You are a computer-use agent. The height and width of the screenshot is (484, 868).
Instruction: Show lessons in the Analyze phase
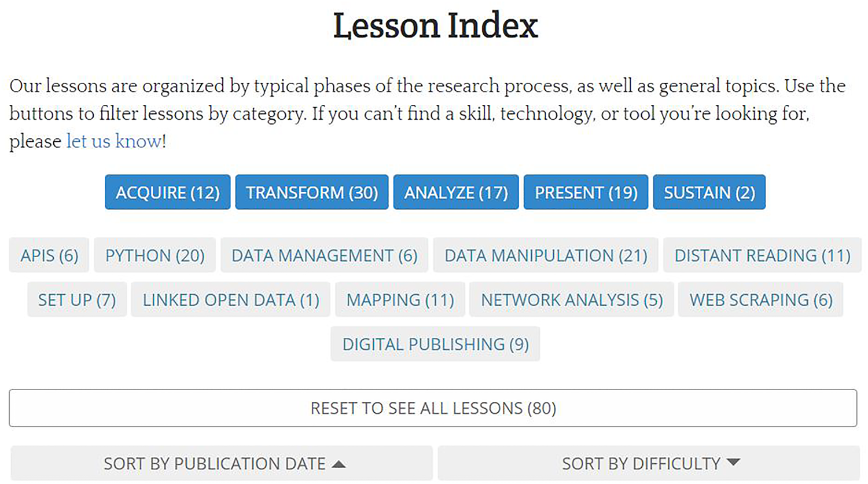point(456,192)
